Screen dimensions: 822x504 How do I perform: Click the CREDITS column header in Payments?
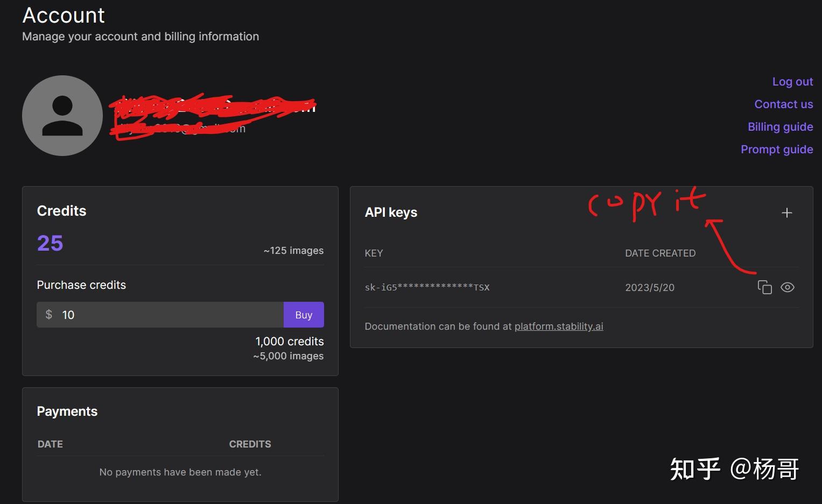click(x=250, y=444)
